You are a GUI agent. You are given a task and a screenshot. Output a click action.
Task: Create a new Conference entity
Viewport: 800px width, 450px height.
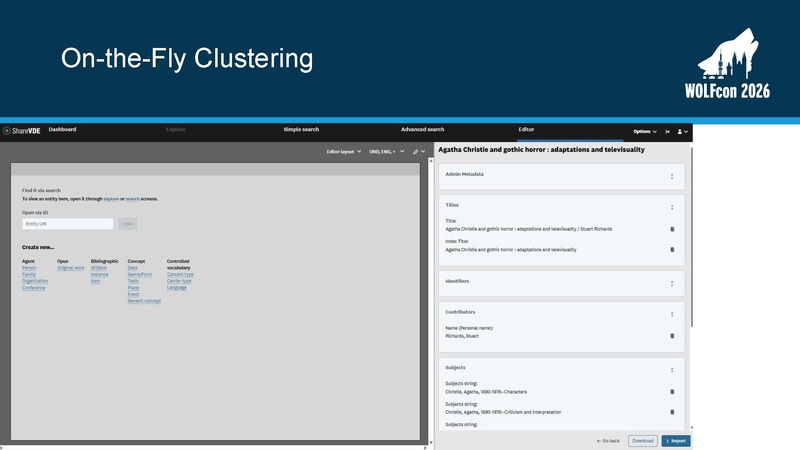coord(34,288)
